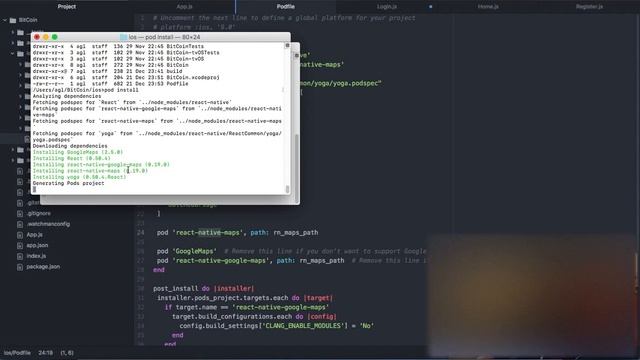Open .gitignore in the project tree
The width and height of the screenshot is (640, 360).
39,213
